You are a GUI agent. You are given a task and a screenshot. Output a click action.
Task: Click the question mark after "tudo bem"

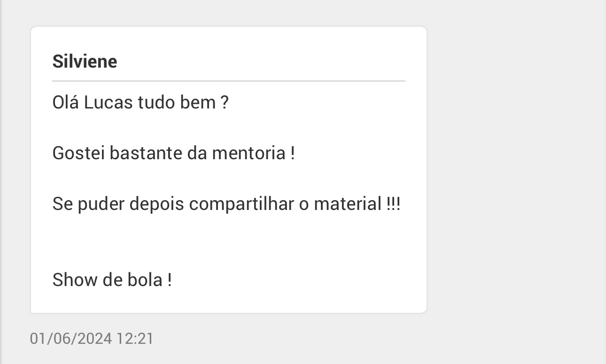pos(225,102)
